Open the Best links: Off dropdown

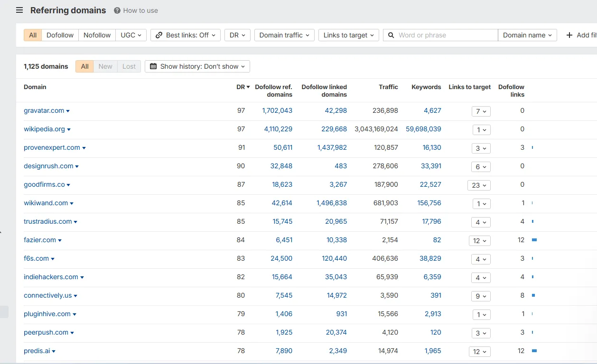point(186,35)
